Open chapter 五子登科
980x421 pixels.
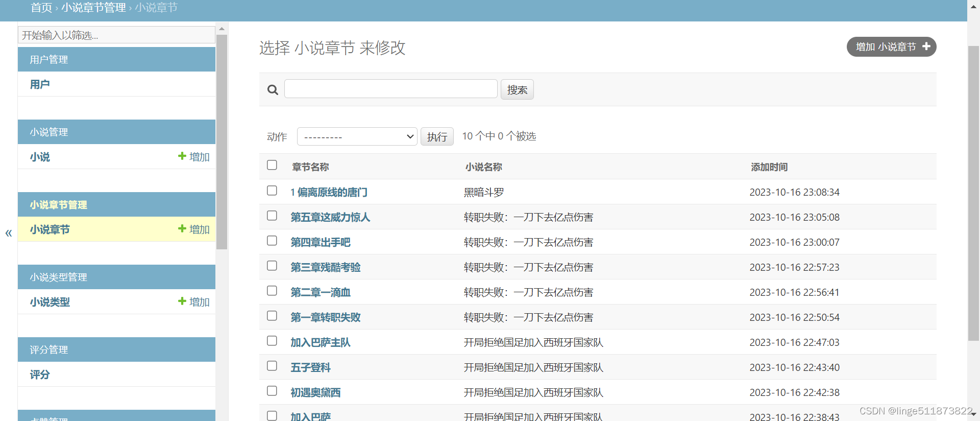pos(311,367)
